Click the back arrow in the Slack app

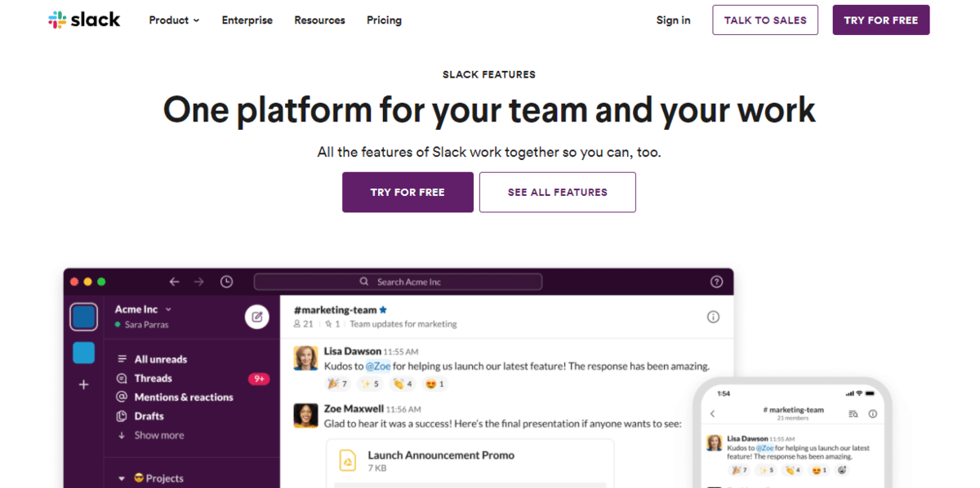(174, 282)
